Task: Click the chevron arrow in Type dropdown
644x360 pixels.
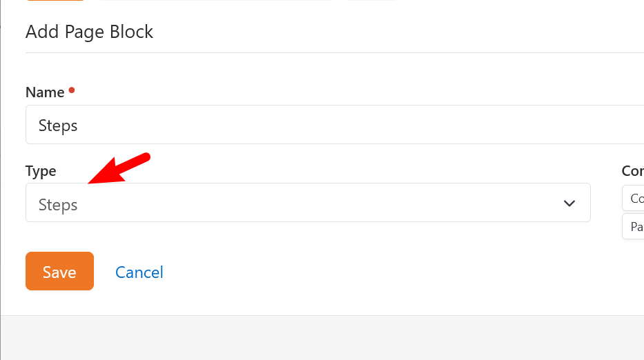Action: pyautogui.click(x=569, y=203)
